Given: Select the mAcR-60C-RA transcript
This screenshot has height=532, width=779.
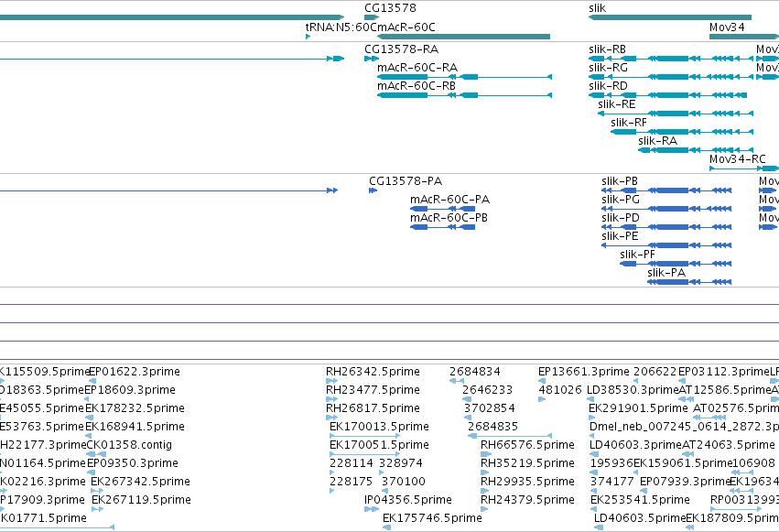Looking at the screenshot, I should pyautogui.click(x=464, y=77).
